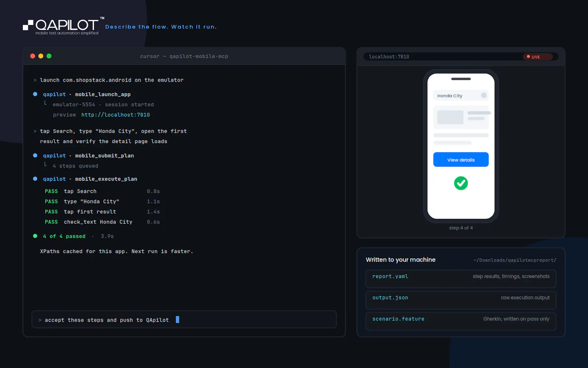Image resolution: width=588 pixels, height=368 pixels.
Task: Click "emulator-5554 · session started" line
Action: pos(103,105)
